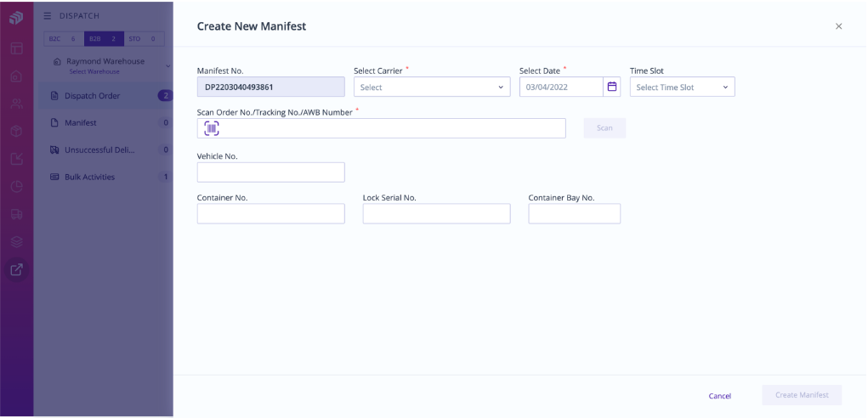The height and width of the screenshot is (418, 868).
Task: Focus the Lock Serial No. input
Action: click(x=436, y=213)
